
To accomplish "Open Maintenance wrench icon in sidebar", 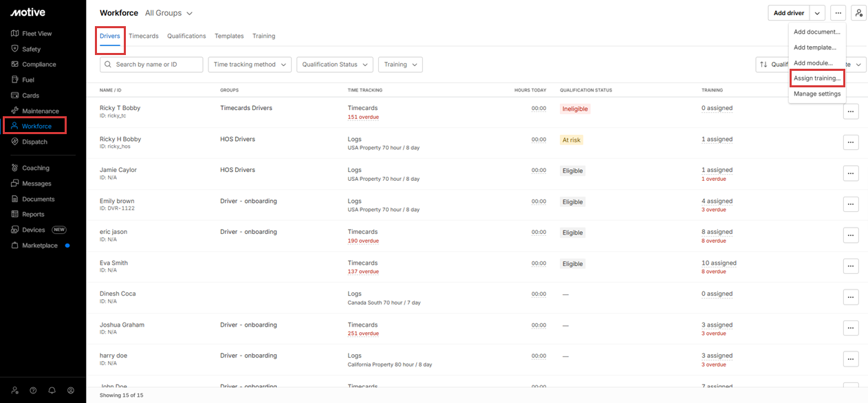I will pyautogui.click(x=15, y=111).
